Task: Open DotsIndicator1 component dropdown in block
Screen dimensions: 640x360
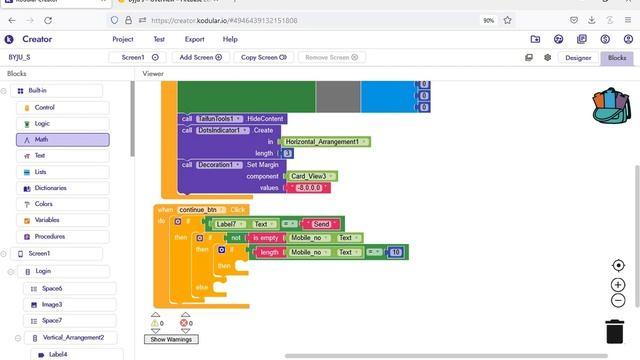Action: [222, 130]
